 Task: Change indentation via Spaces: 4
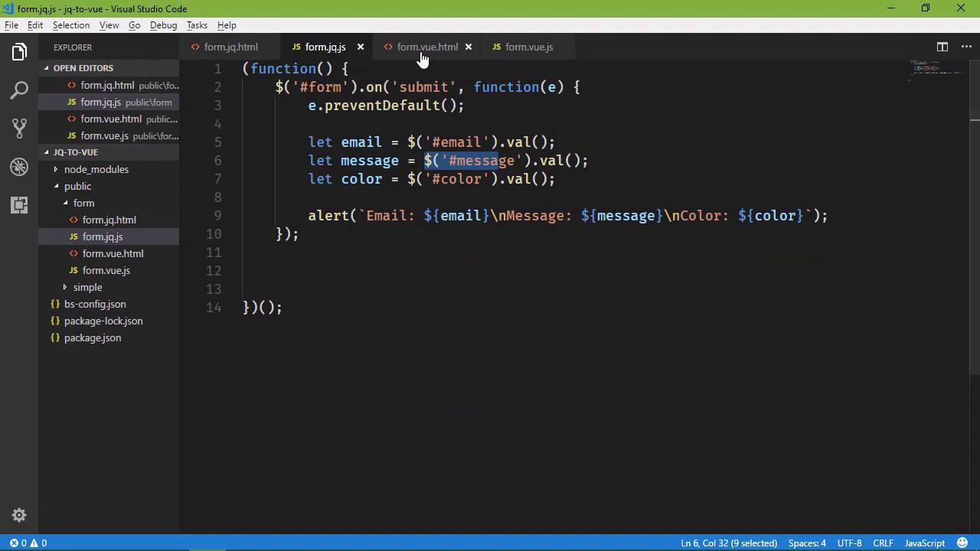point(807,543)
